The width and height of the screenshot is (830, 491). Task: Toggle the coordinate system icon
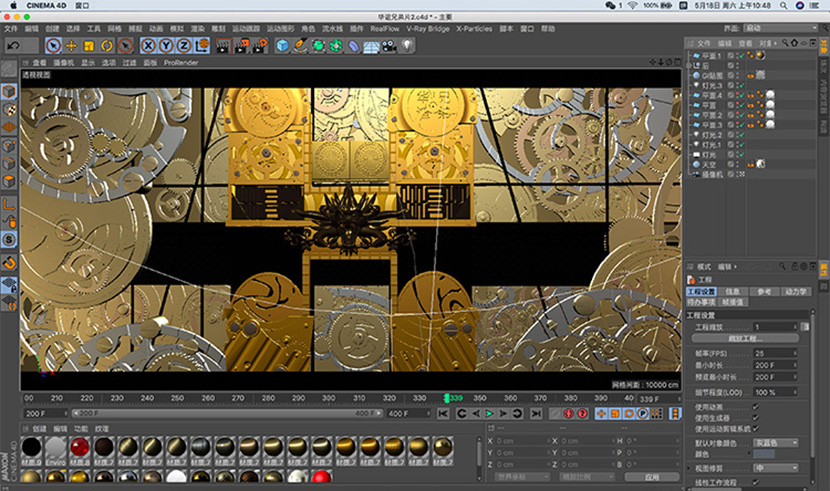pos(202,46)
